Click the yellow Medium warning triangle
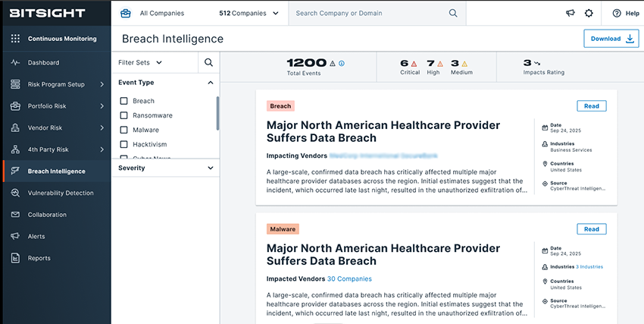The width and height of the screenshot is (644, 324). coord(464,64)
